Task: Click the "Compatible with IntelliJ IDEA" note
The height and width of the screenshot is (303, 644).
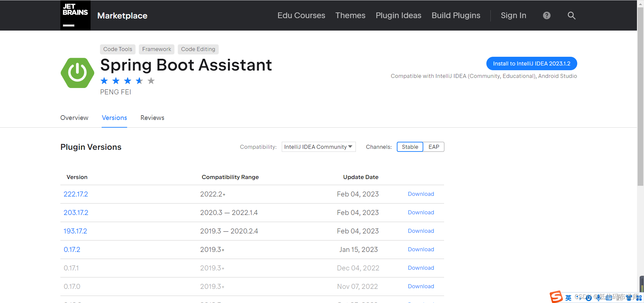Action: coord(484,76)
